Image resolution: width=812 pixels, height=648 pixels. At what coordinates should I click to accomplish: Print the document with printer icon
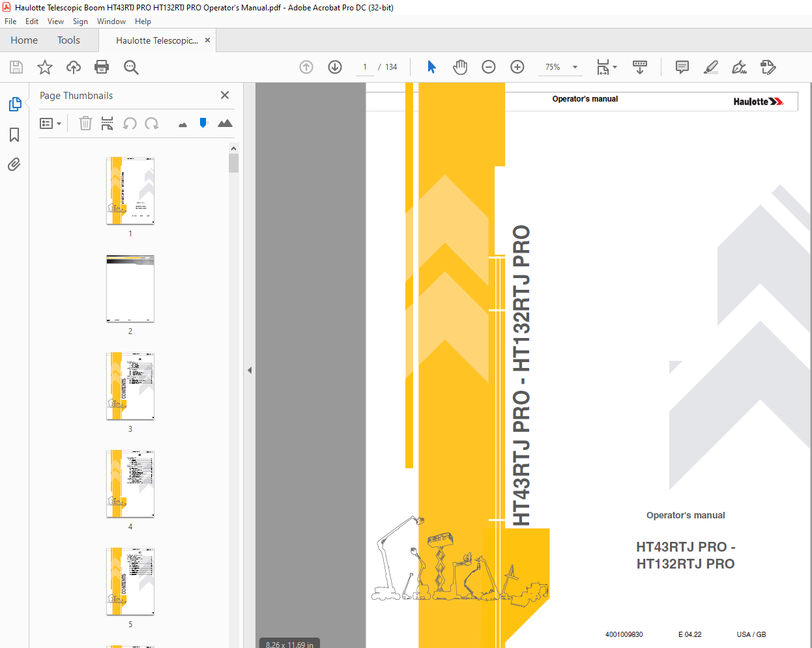click(x=102, y=67)
